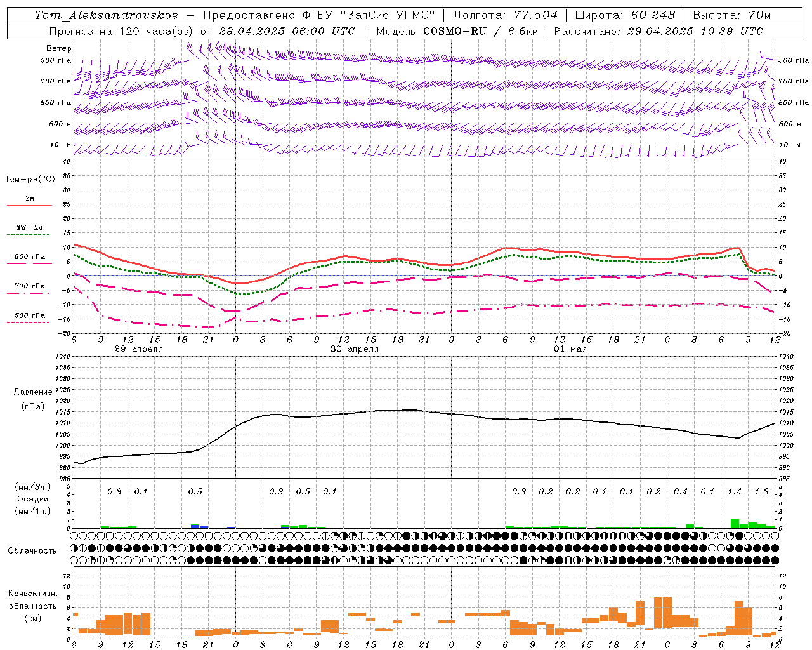Click the 'Модель COSMO-RU / 6.6км' label
Viewport: 812px width, 650px height.
pos(456,31)
